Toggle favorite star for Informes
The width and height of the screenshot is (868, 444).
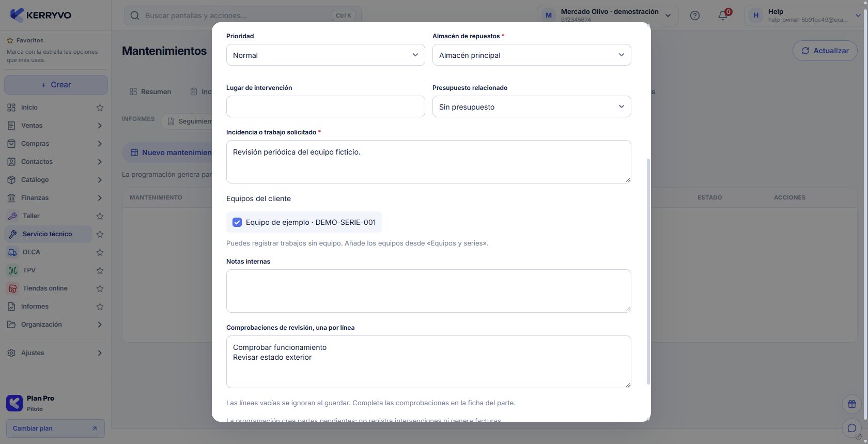(100, 307)
